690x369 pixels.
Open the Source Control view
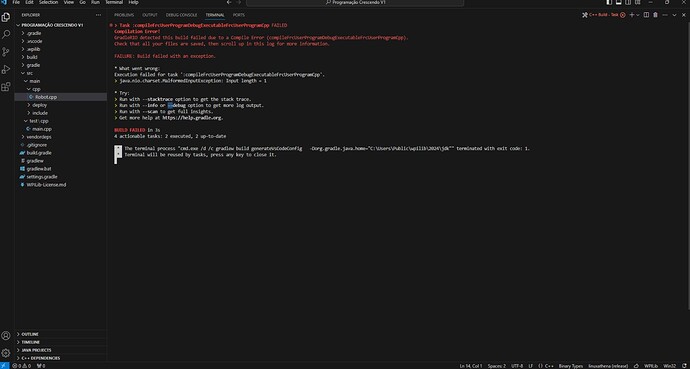[x=6, y=52]
